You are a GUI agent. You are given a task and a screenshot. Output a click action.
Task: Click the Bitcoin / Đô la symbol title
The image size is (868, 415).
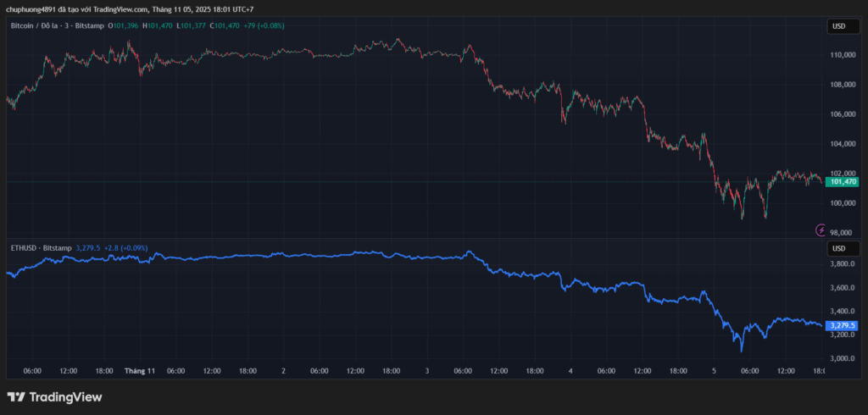[x=38, y=26]
